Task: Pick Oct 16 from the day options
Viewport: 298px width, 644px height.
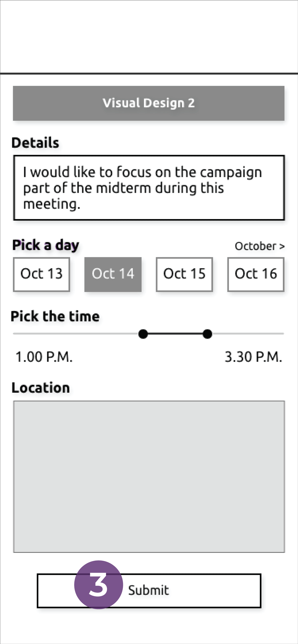Action: [x=256, y=274]
